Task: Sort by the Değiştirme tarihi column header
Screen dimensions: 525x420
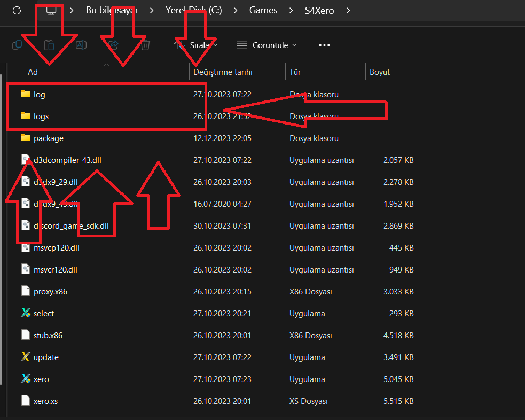Action: coord(223,72)
